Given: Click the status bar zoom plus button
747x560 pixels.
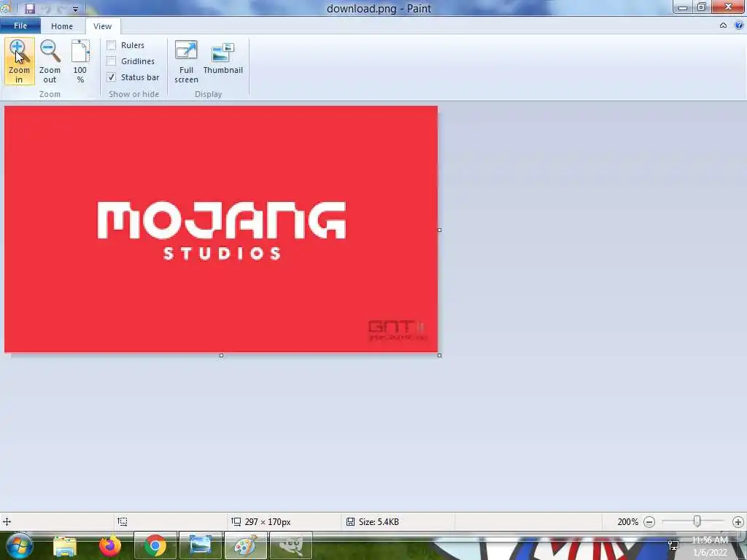Looking at the screenshot, I should (738, 522).
